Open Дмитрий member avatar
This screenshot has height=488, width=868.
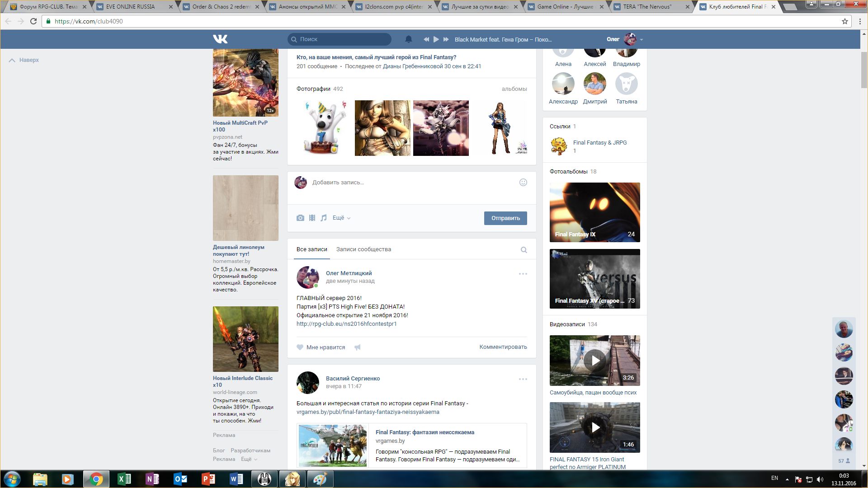[x=595, y=84]
